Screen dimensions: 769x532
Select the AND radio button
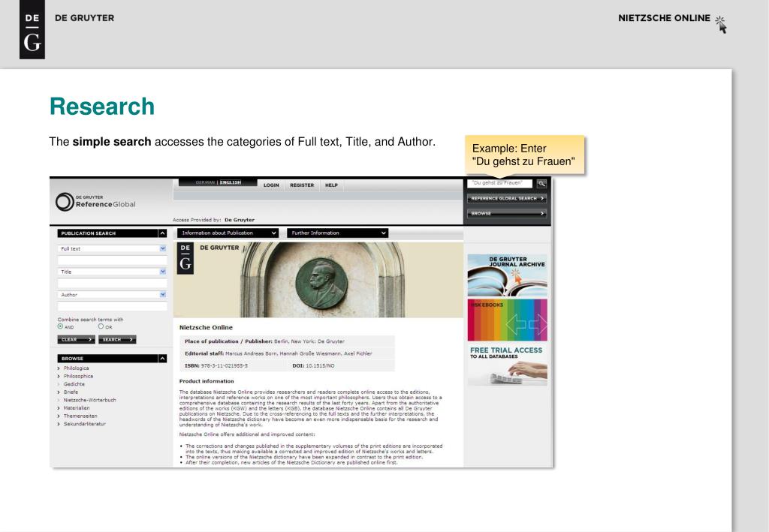[x=60, y=326]
